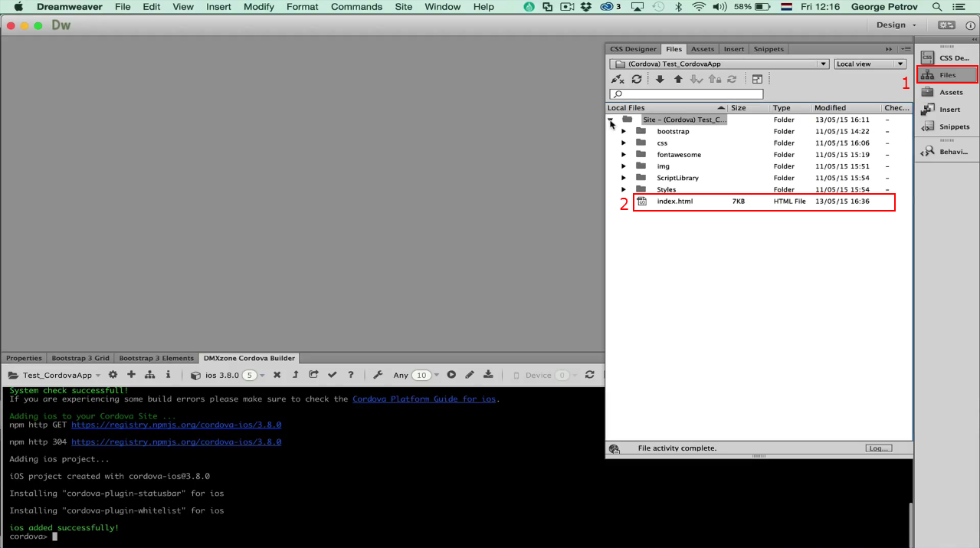Open Snippets from the collapsed side dock
The width and height of the screenshot is (980, 548).
tap(948, 126)
